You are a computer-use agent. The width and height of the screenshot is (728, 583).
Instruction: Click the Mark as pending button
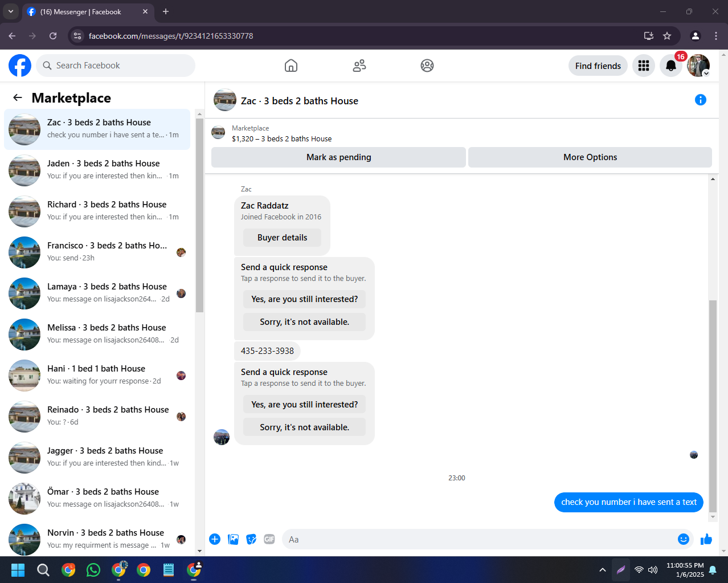[338, 157]
